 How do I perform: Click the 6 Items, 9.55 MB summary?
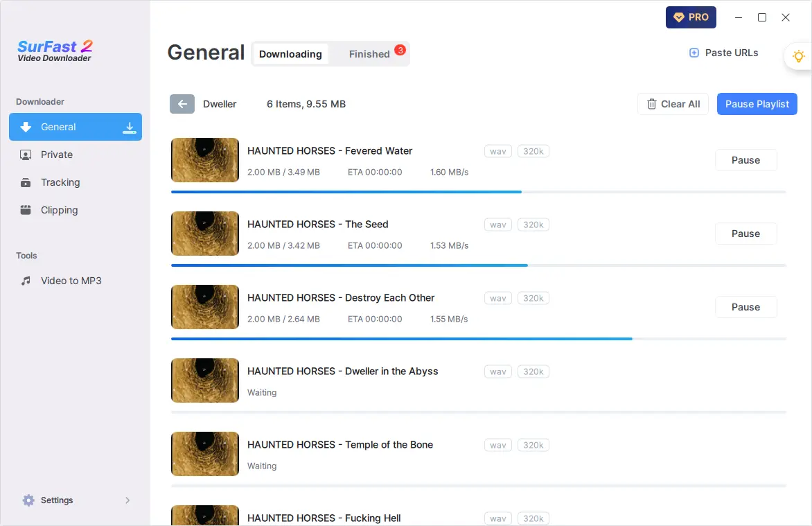306,104
